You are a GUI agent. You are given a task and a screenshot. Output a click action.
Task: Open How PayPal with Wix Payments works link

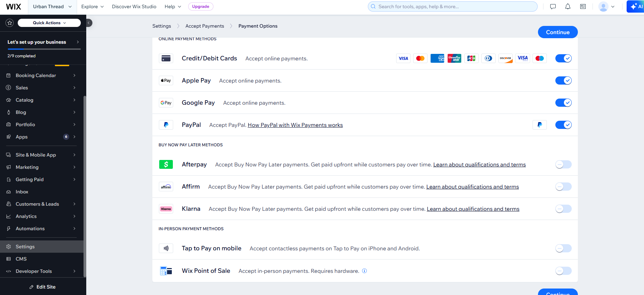295,125
